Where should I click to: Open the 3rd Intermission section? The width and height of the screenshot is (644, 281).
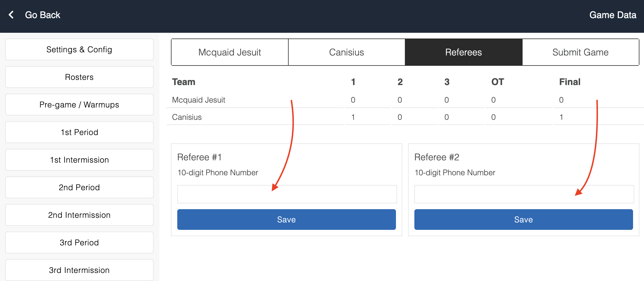pos(79,270)
